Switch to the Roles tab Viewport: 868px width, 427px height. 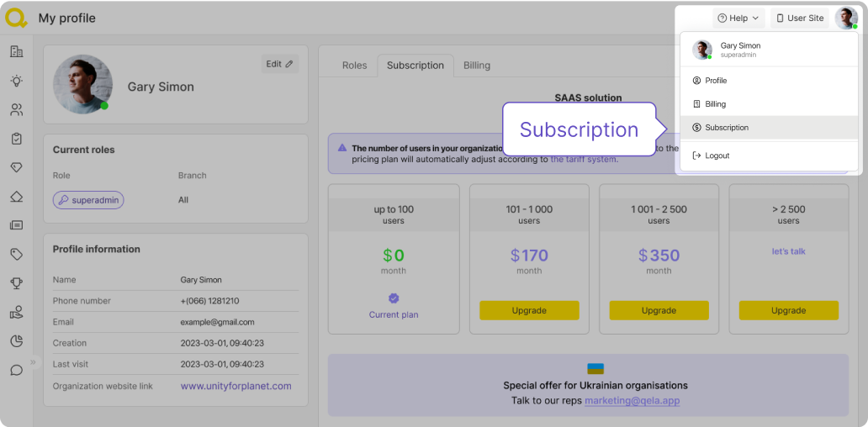tap(354, 66)
